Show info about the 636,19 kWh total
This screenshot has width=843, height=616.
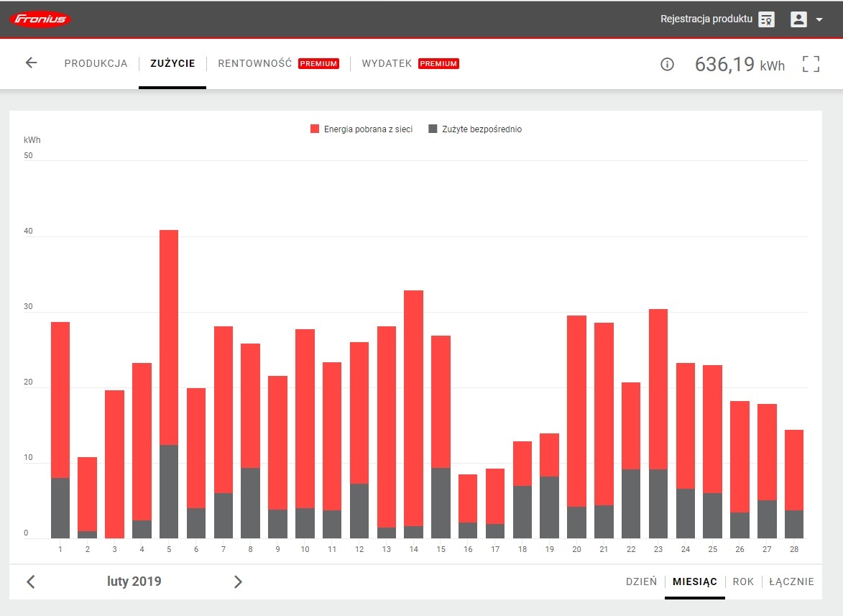(667, 65)
